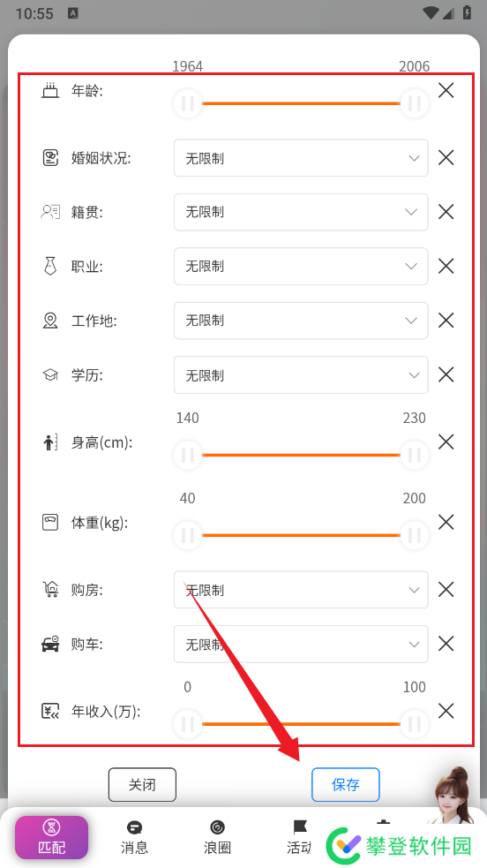This screenshot has width=487, height=868.
Task: Clear the 身高(cm) filter with X
Action: 446,442
